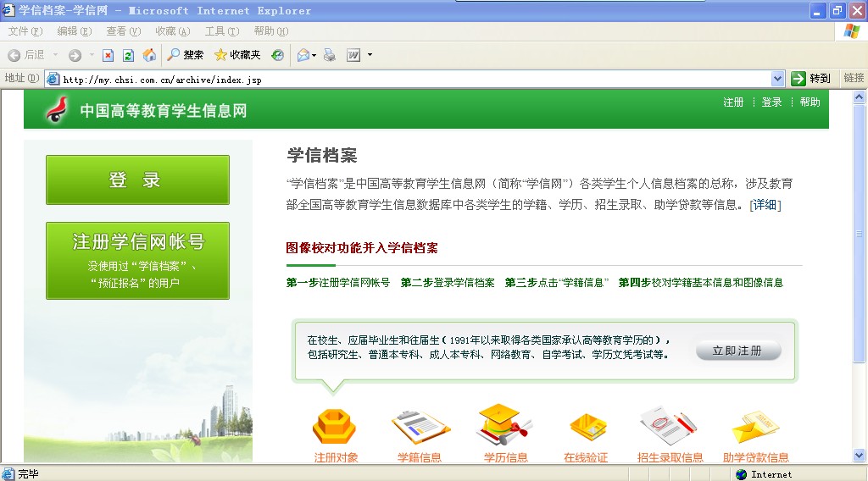
Task: Print the page using the printer icon
Action: 330,55
